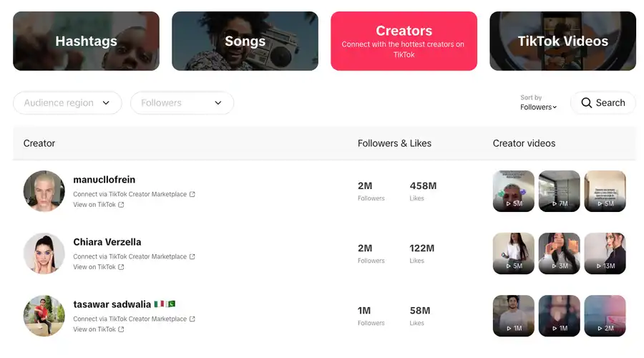Open the TikTok Videos tab
644x358 pixels.
(562, 41)
